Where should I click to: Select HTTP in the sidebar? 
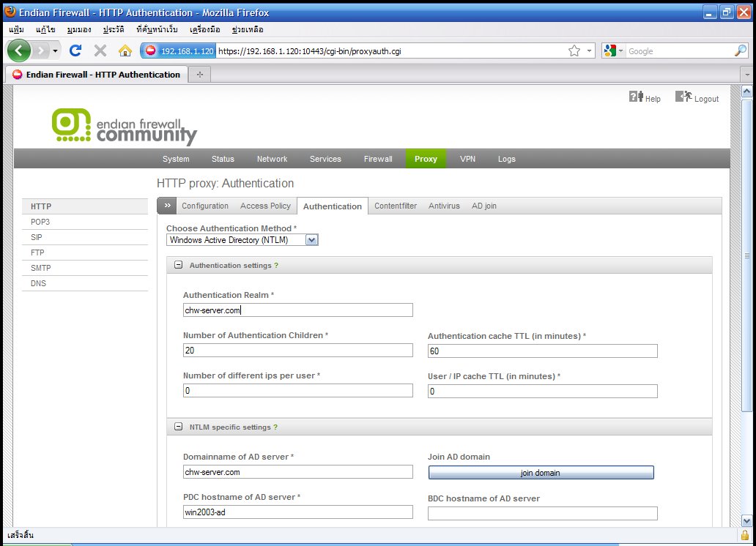[x=85, y=206]
